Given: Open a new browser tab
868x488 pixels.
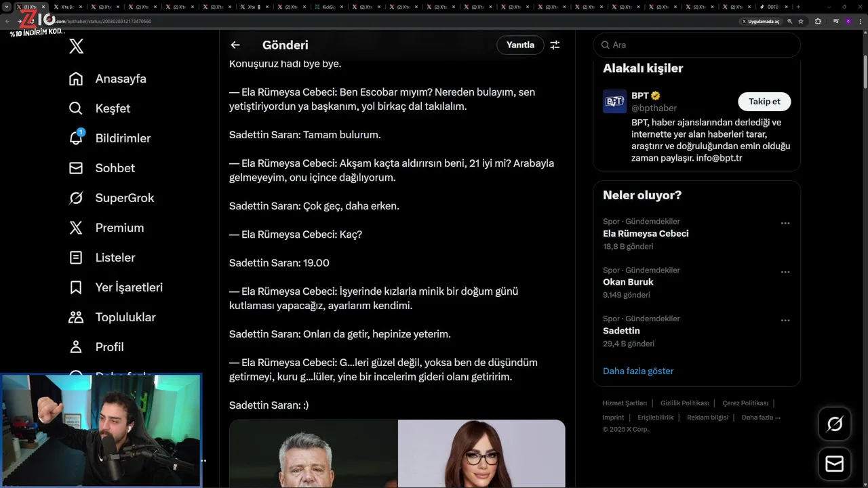Looking at the screenshot, I should pos(798,7).
